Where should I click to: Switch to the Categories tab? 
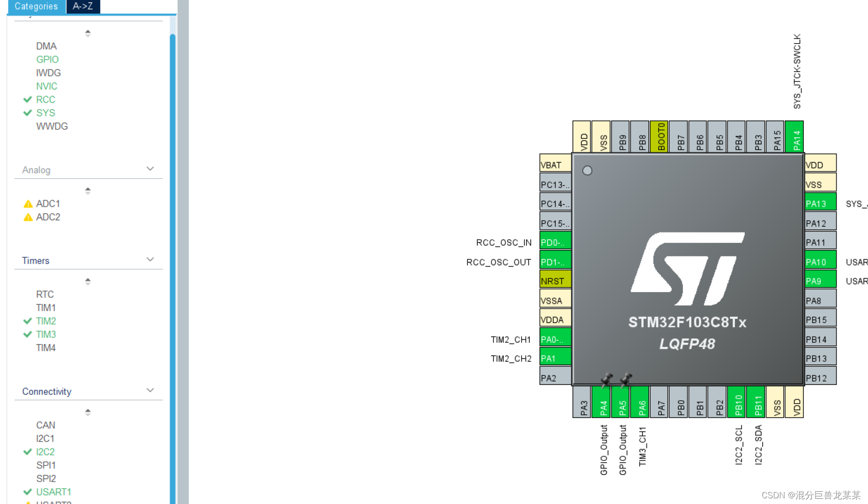pyautogui.click(x=37, y=7)
